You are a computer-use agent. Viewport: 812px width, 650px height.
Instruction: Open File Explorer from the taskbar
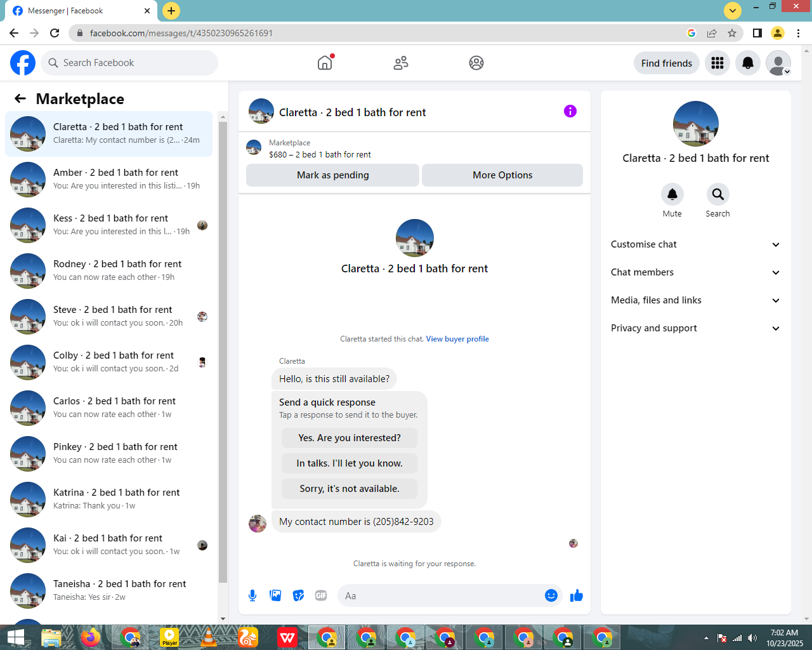click(x=51, y=637)
